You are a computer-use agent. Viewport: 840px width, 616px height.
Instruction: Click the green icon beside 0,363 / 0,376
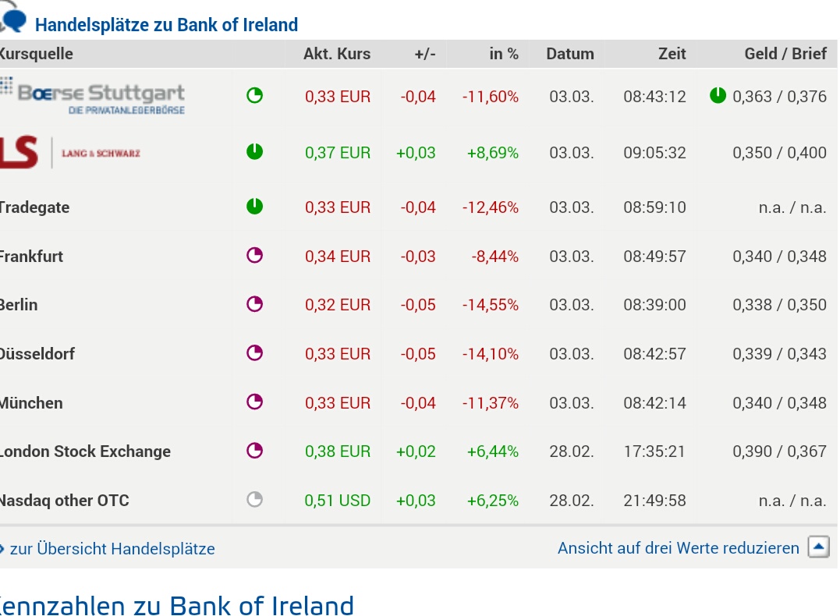click(x=718, y=96)
